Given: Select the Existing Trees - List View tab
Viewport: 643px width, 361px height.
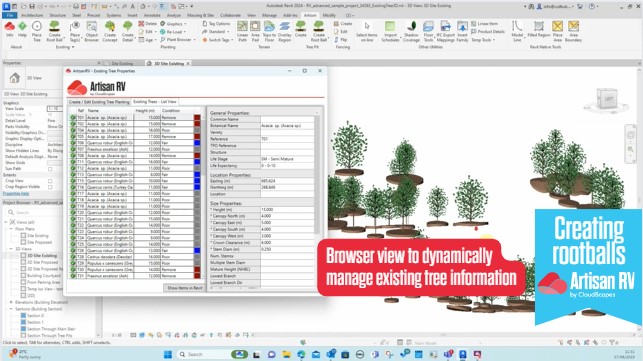Looking at the screenshot, I should coord(155,102).
